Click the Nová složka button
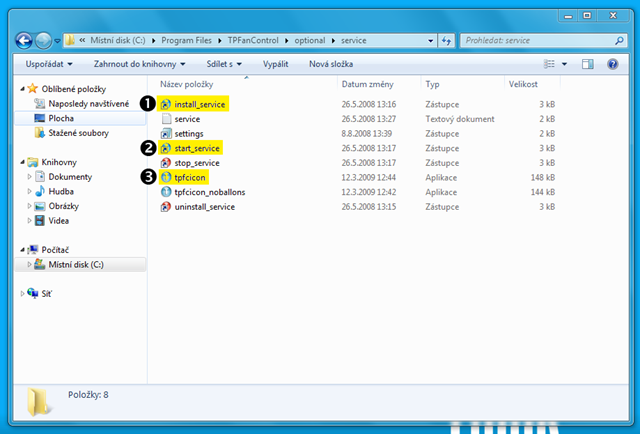The height and width of the screenshot is (434, 640). coord(331,64)
